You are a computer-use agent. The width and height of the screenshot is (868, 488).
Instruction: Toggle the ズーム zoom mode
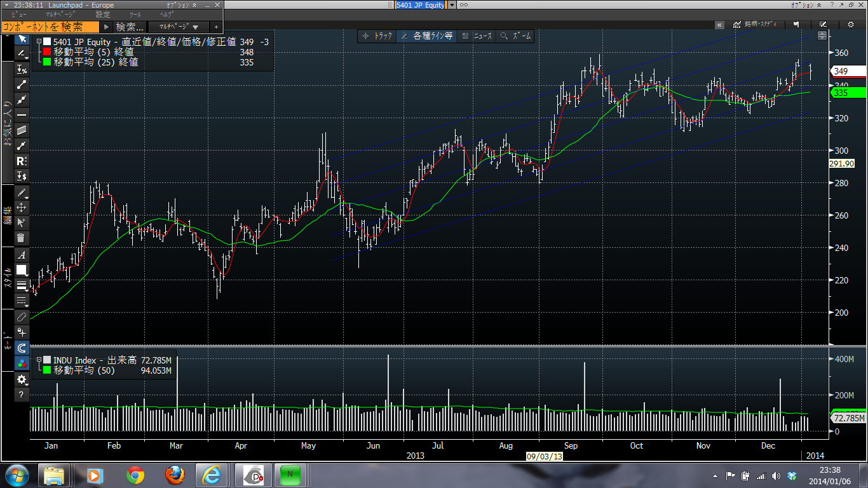click(x=515, y=36)
